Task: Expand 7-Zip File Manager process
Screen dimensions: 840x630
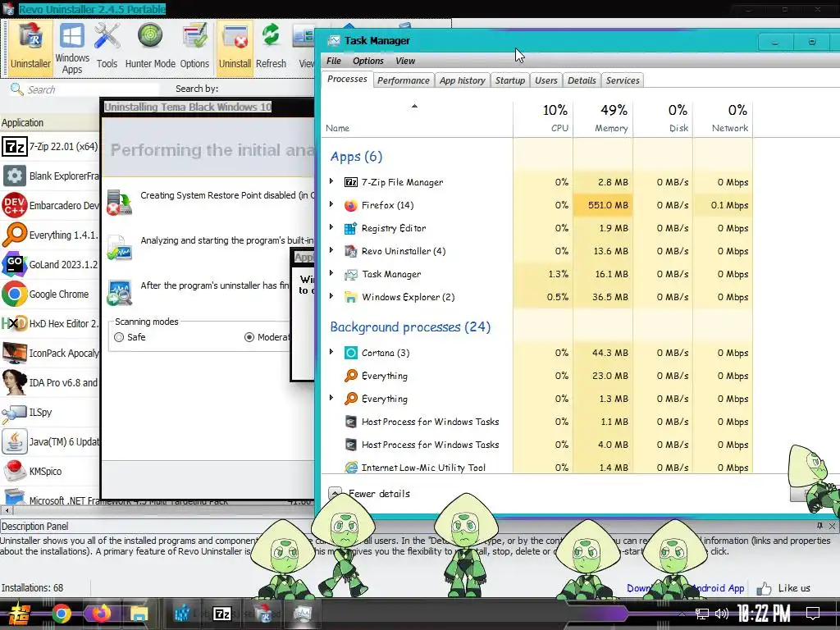Action: click(331, 181)
